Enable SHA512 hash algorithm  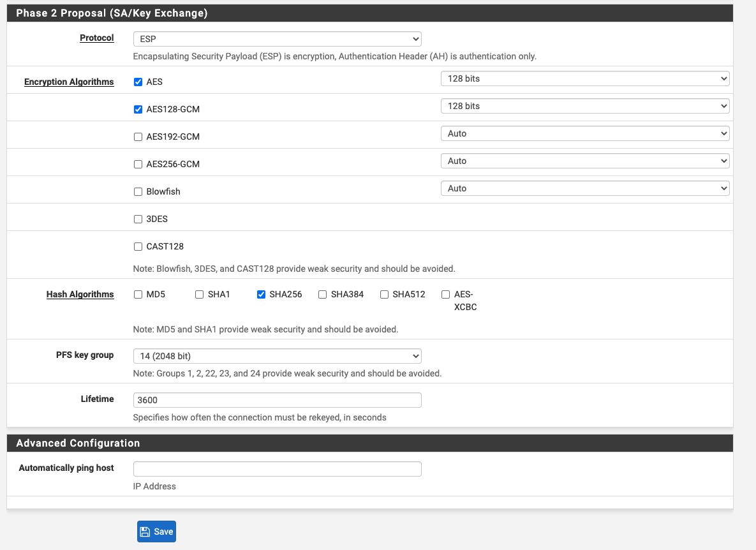[384, 295]
